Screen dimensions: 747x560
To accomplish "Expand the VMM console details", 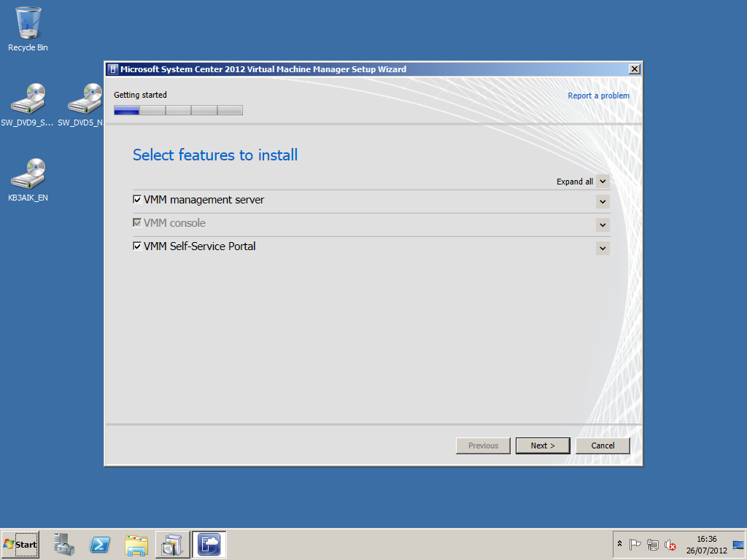I will [x=603, y=225].
